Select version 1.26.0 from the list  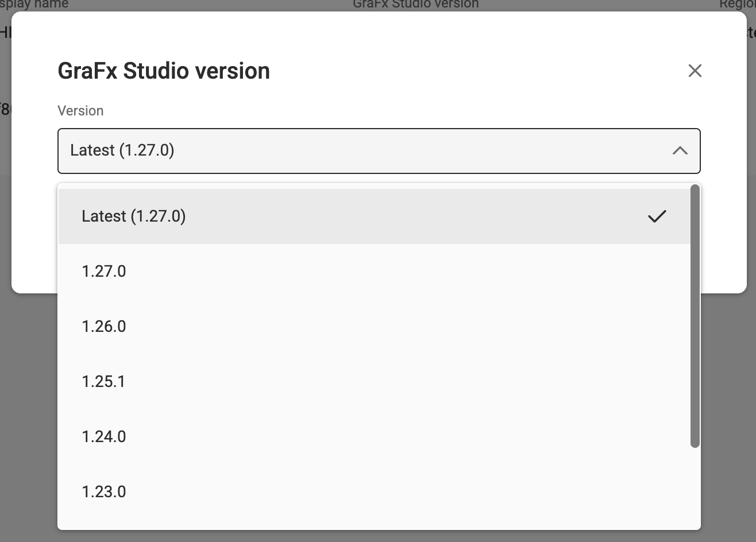pos(104,326)
